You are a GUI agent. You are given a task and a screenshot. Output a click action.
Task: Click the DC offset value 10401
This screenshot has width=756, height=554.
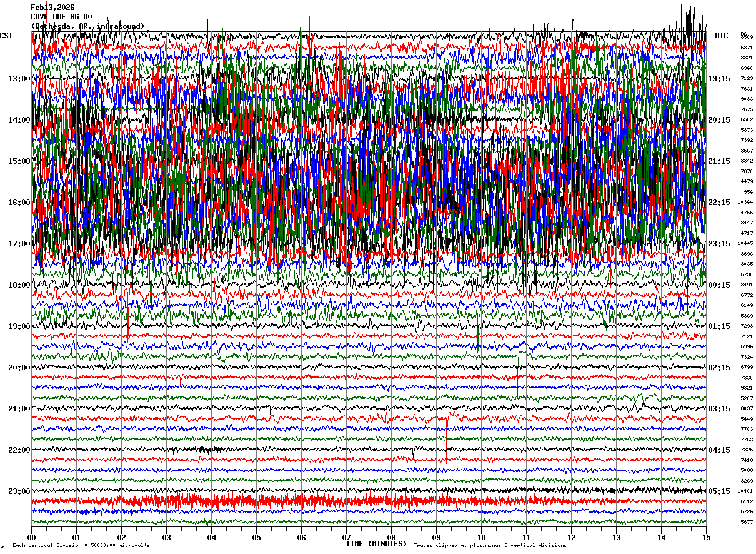pos(745,491)
